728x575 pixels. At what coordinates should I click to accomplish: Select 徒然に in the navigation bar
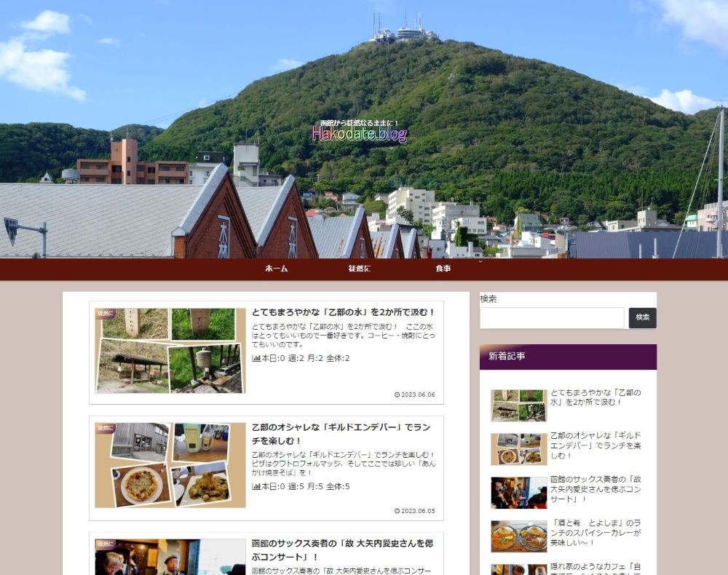[359, 269]
